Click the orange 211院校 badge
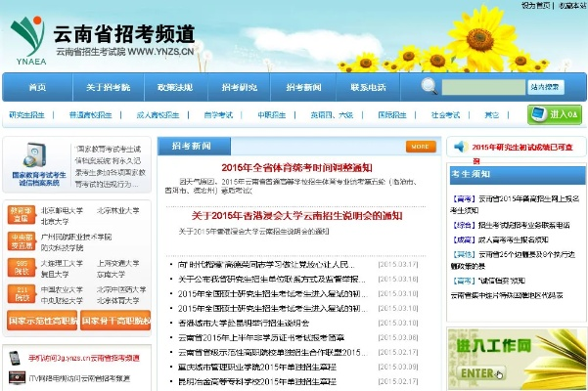The height and width of the screenshot is (391, 588). pyautogui.click(x=21, y=294)
